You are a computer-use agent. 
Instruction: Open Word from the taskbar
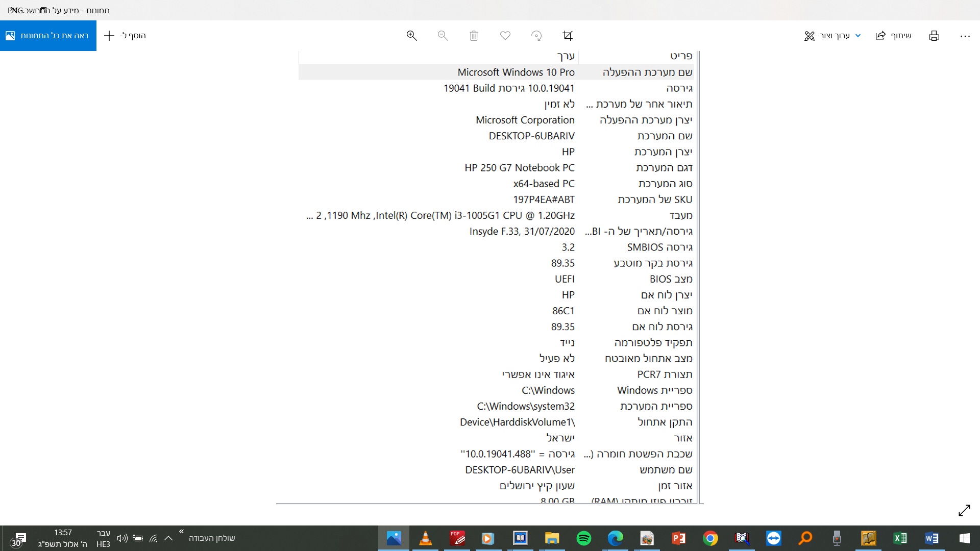[x=932, y=538]
